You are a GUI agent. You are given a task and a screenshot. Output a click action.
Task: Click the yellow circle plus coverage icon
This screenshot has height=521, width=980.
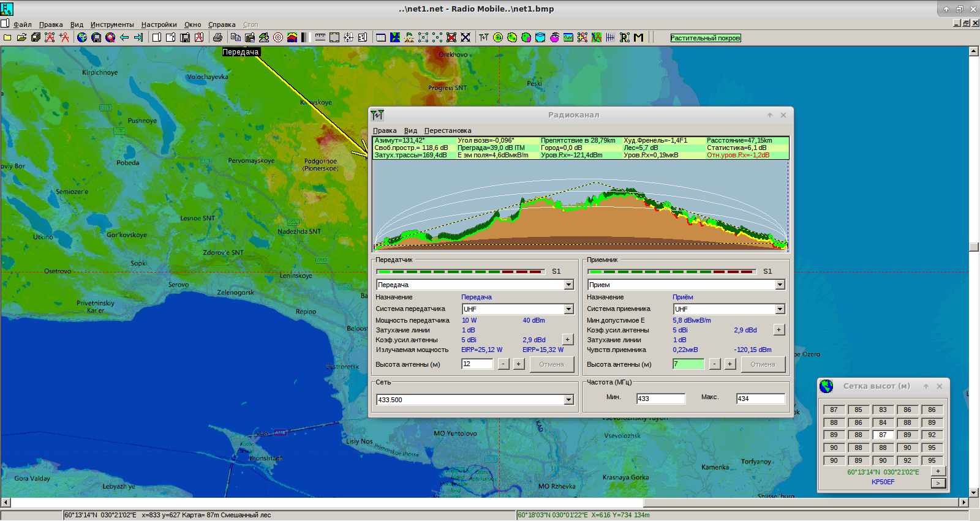coord(498,37)
